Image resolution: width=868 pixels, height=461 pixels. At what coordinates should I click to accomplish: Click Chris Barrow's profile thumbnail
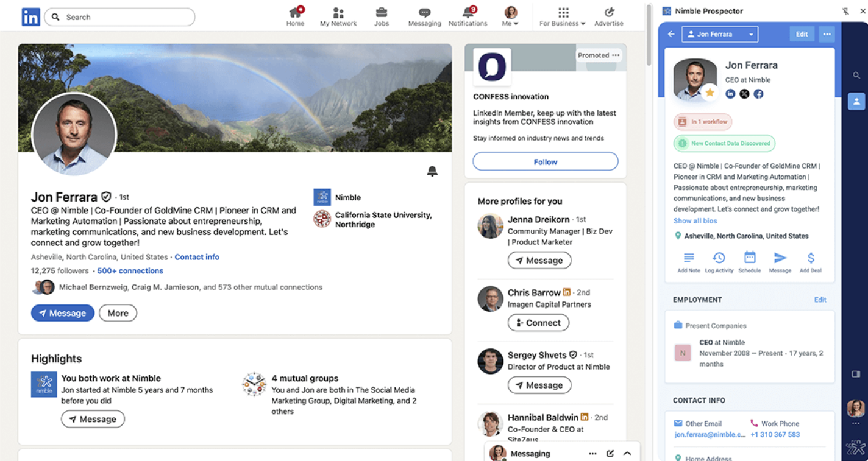click(x=490, y=298)
